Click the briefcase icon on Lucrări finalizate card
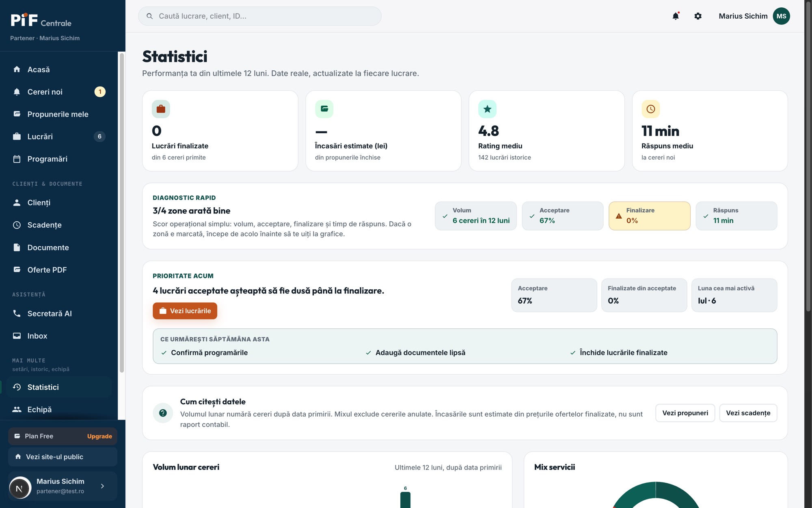 point(161,109)
